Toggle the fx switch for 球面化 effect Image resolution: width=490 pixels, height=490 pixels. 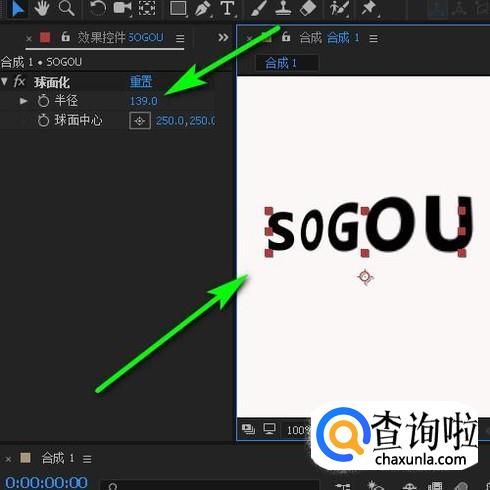pyautogui.click(x=19, y=81)
